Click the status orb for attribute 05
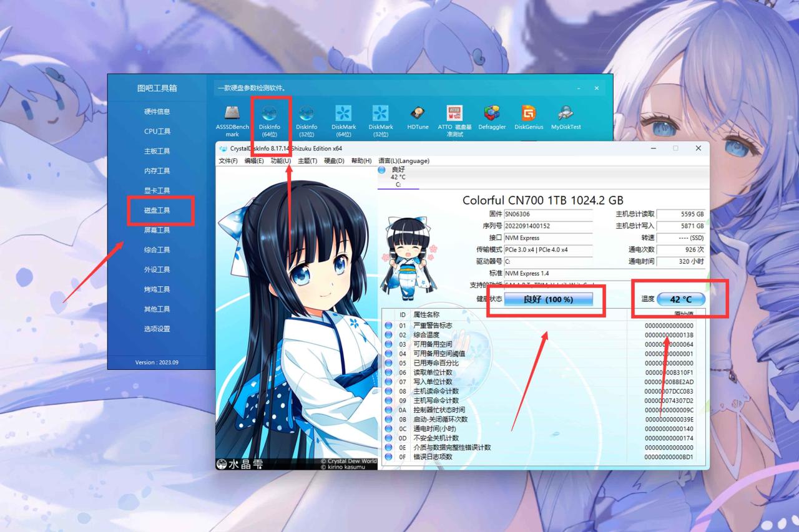The height and width of the screenshot is (532, 799). pyautogui.click(x=388, y=363)
